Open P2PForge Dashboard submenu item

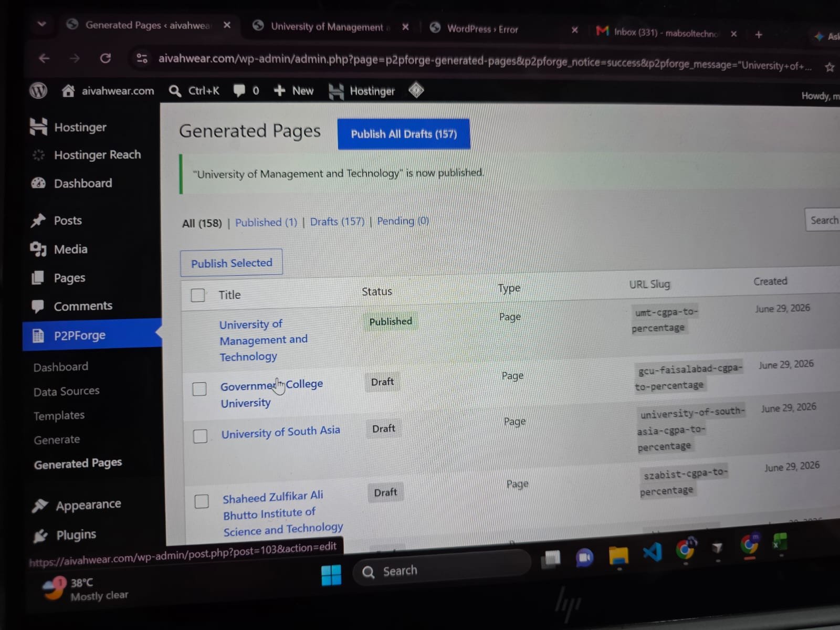click(61, 367)
